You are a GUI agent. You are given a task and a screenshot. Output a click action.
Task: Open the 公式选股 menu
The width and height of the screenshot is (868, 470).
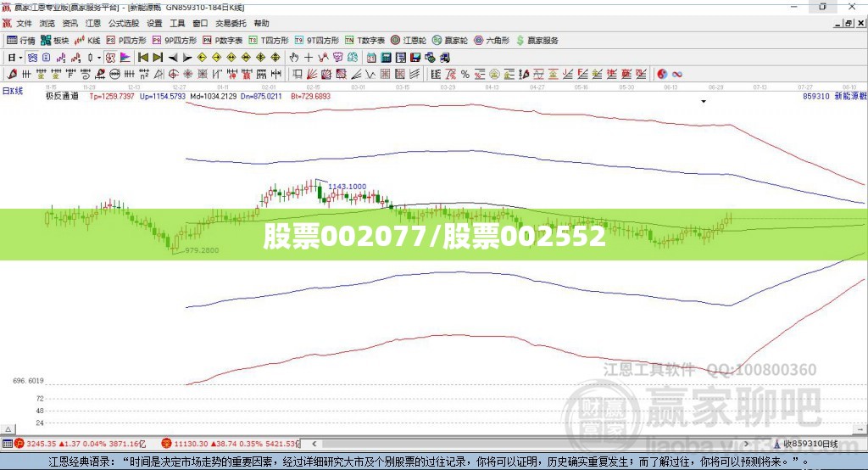[x=124, y=23]
